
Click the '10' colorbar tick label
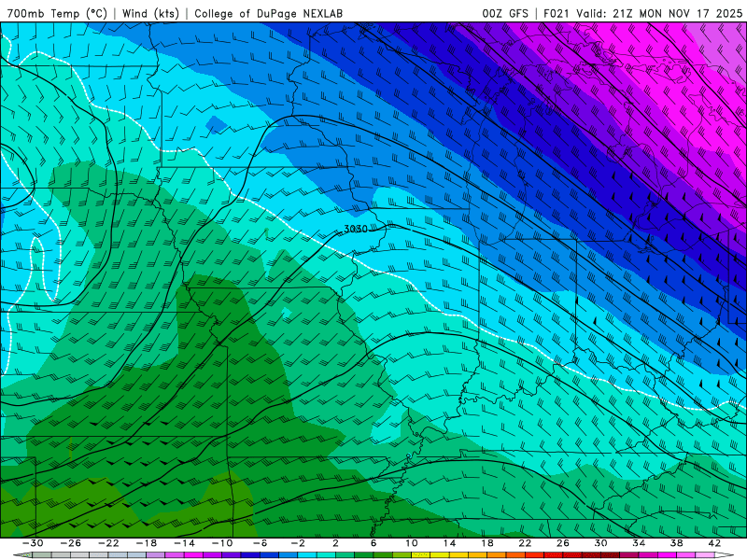pyautogui.click(x=412, y=543)
